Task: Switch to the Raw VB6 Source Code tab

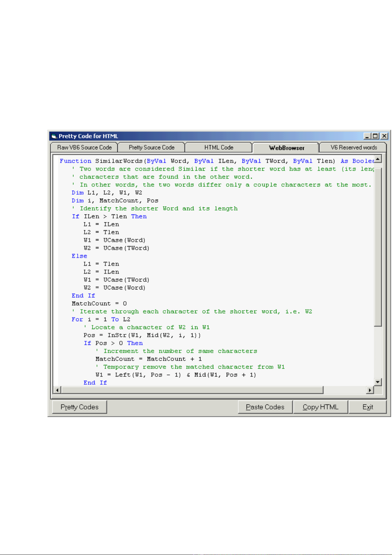Action: tap(84, 148)
